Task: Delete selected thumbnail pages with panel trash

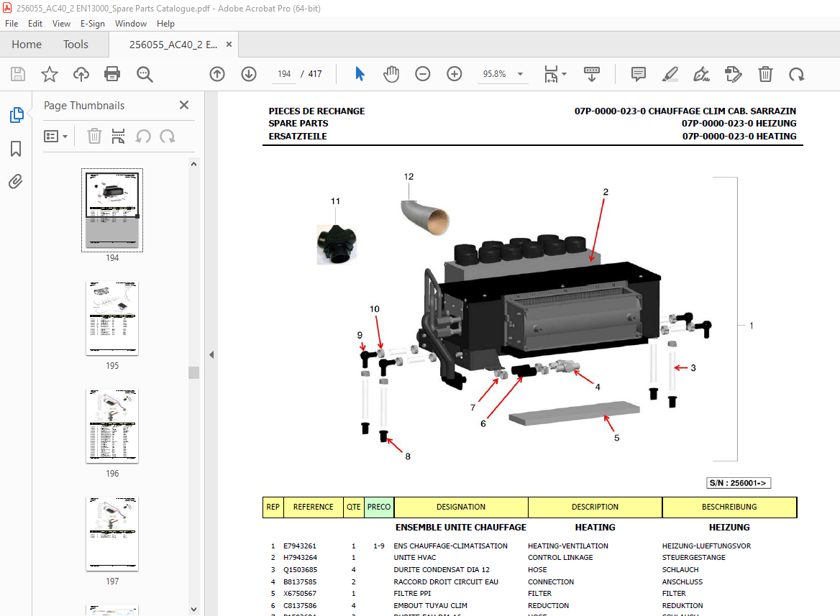Action: [94, 136]
